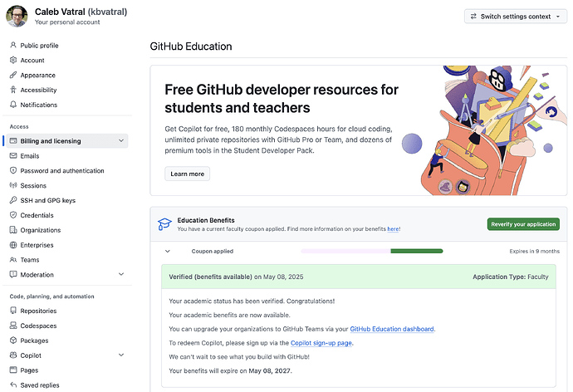
Task: Open Notifications settings
Action: point(39,105)
